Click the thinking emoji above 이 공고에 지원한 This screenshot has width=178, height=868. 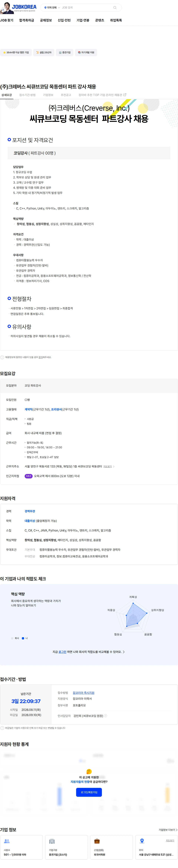pyautogui.click(x=89, y=772)
